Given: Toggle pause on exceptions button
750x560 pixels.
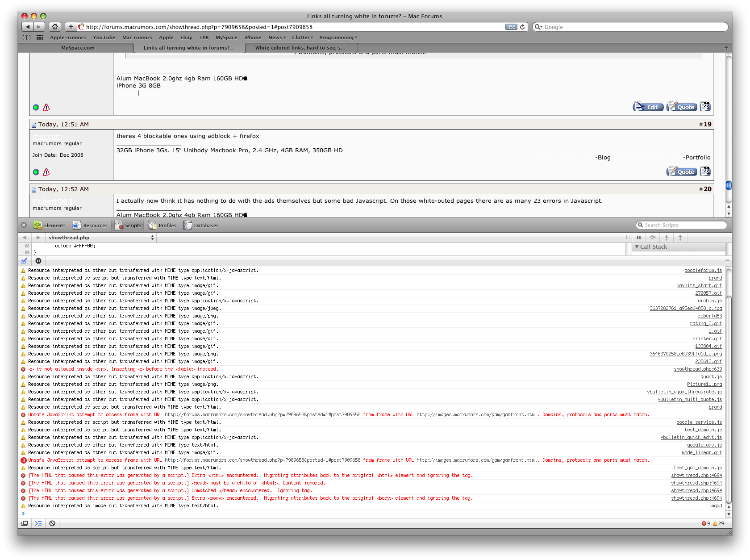Looking at the screenshot, I should click(x=38, y=261).
